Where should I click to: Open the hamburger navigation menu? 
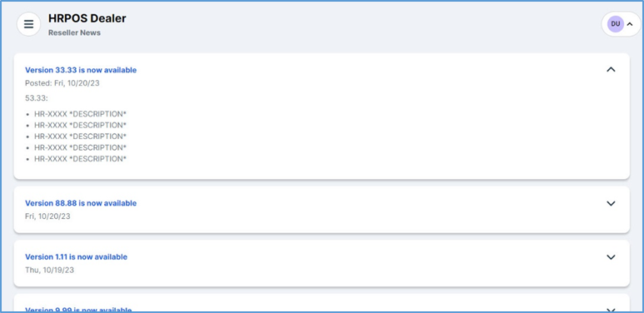28,24
